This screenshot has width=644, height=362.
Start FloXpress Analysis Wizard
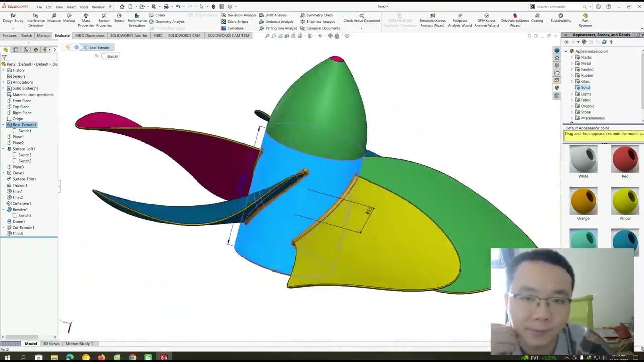tap(460, 20)
